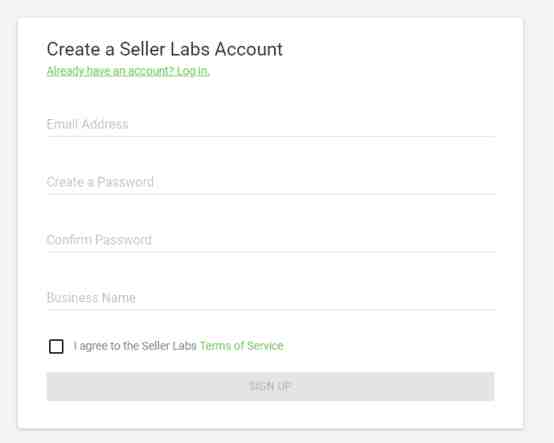The width and height of the screenshot is (554, 443).
Task: Click the SIGN UP button
Action: click(270, 386)
